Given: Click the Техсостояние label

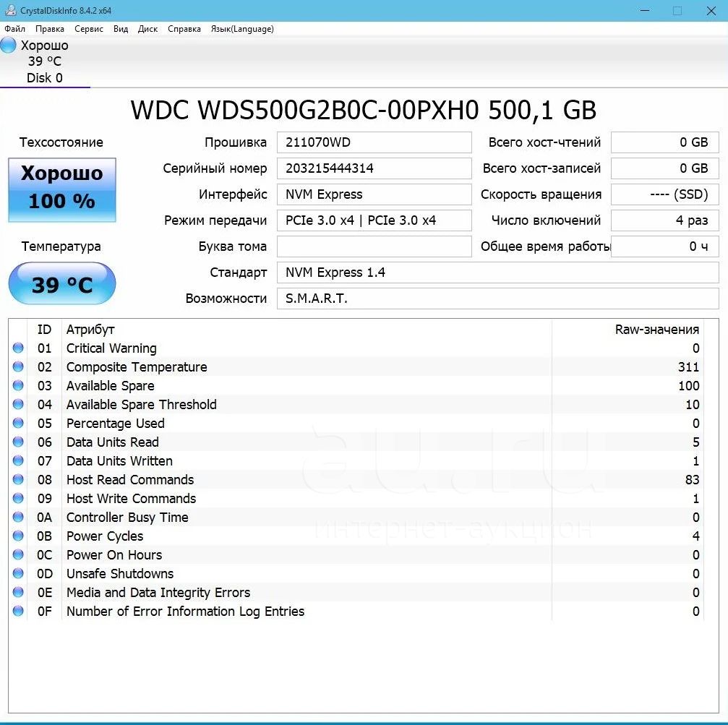Looking at the screenshot, I should pos(61,142).
